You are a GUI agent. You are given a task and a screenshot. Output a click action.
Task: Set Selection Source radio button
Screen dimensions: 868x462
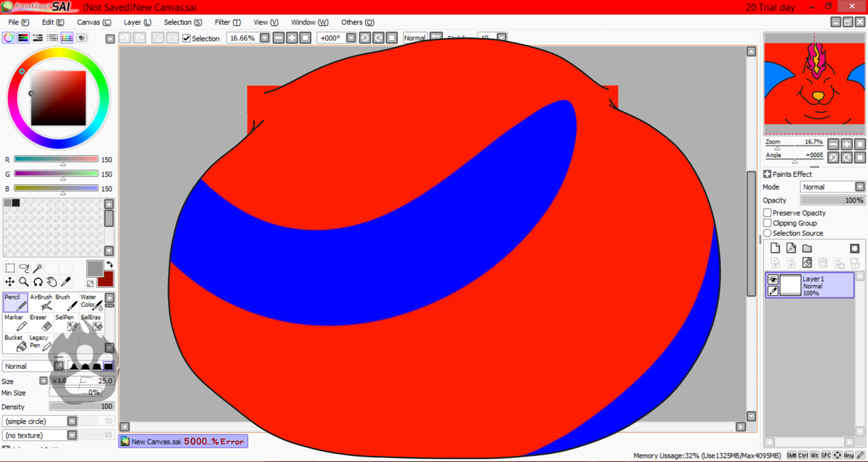point(768,233)
